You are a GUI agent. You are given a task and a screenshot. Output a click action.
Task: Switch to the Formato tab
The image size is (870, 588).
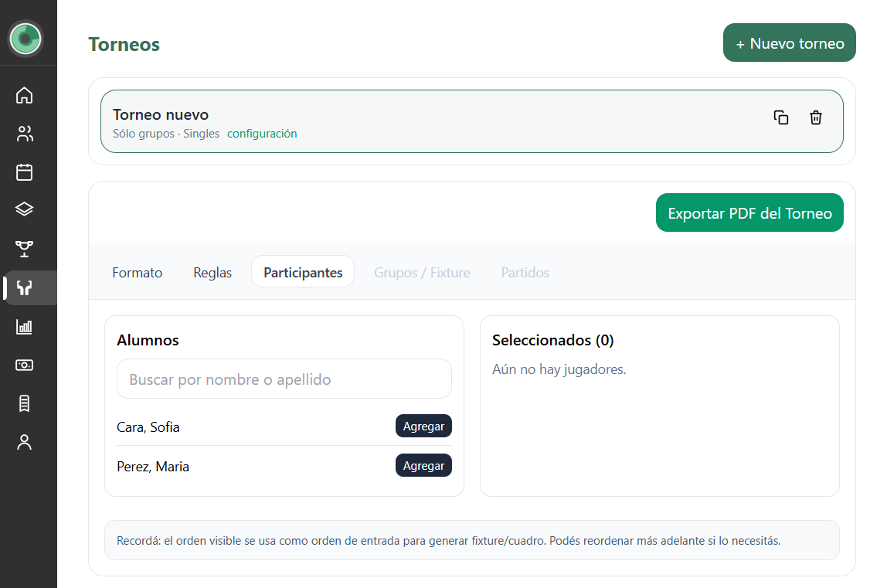click(138, 273)
